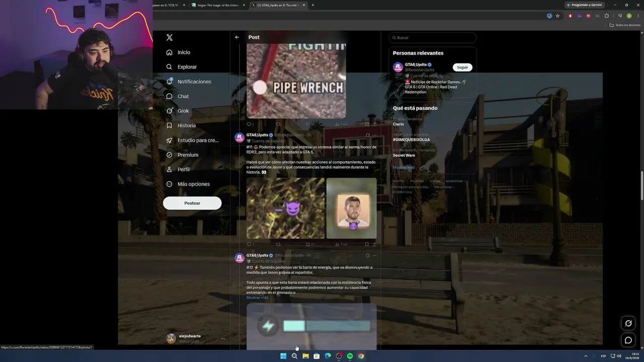Open more options menu on tweet #12
Screen dimensions: 644x362
(x=374, y=255)
